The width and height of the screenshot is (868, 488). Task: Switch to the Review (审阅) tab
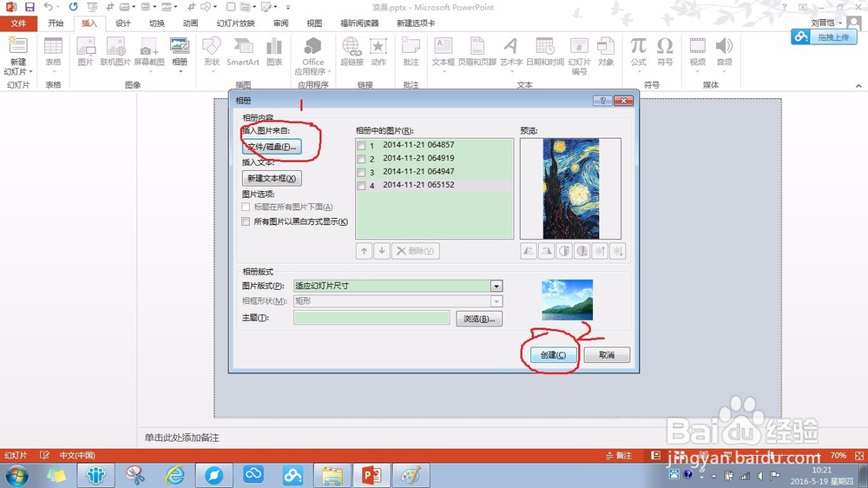(280, 23)
